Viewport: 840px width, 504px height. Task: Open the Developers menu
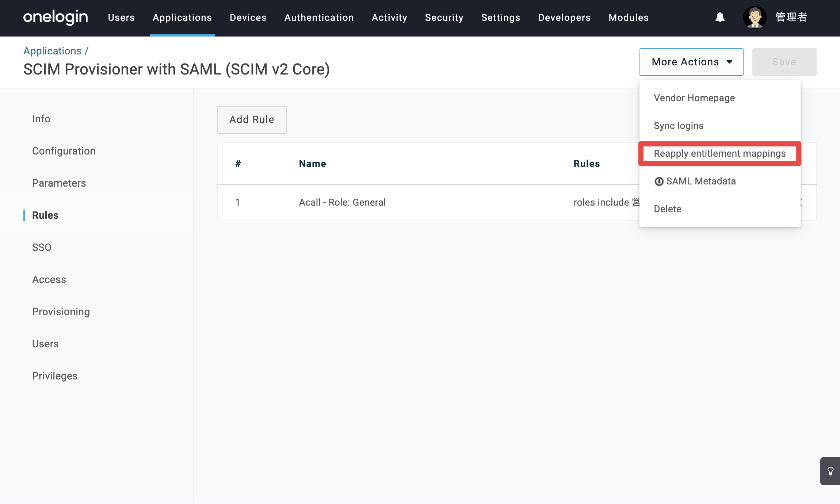(564, 18)
